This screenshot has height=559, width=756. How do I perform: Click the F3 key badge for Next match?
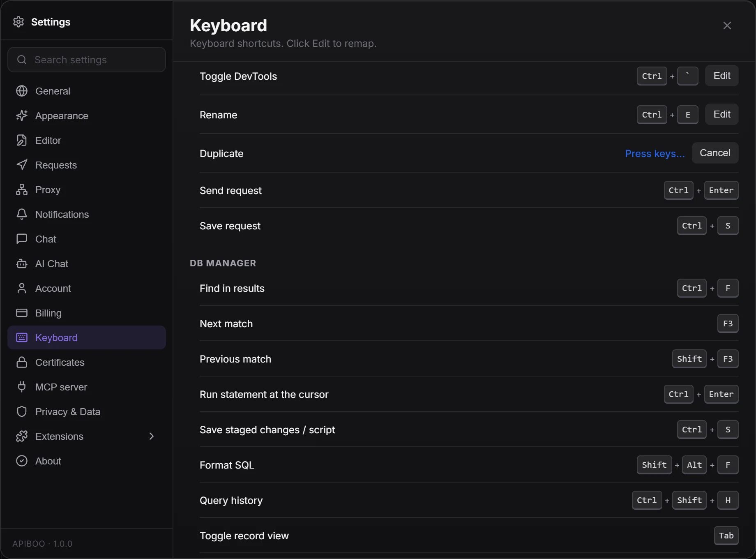coord(728,323)
